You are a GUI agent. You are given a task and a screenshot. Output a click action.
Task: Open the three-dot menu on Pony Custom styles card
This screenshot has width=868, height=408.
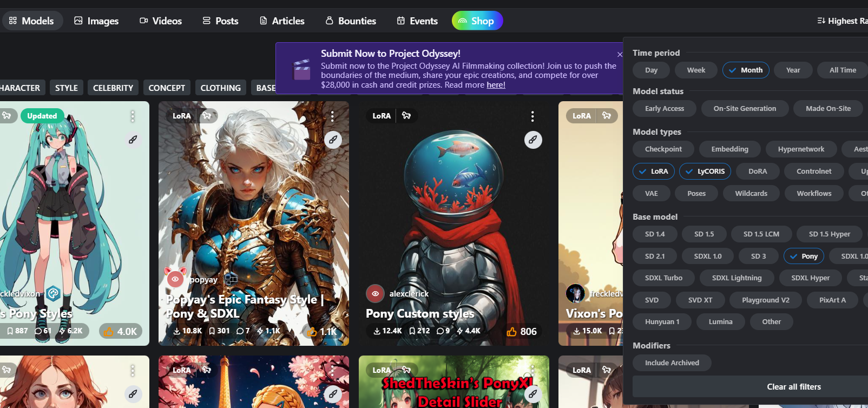tap(532, 116)
